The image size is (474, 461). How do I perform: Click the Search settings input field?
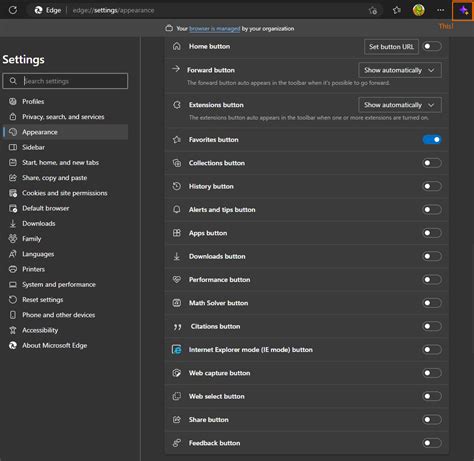pyautogui.click(x=65, y=81)
